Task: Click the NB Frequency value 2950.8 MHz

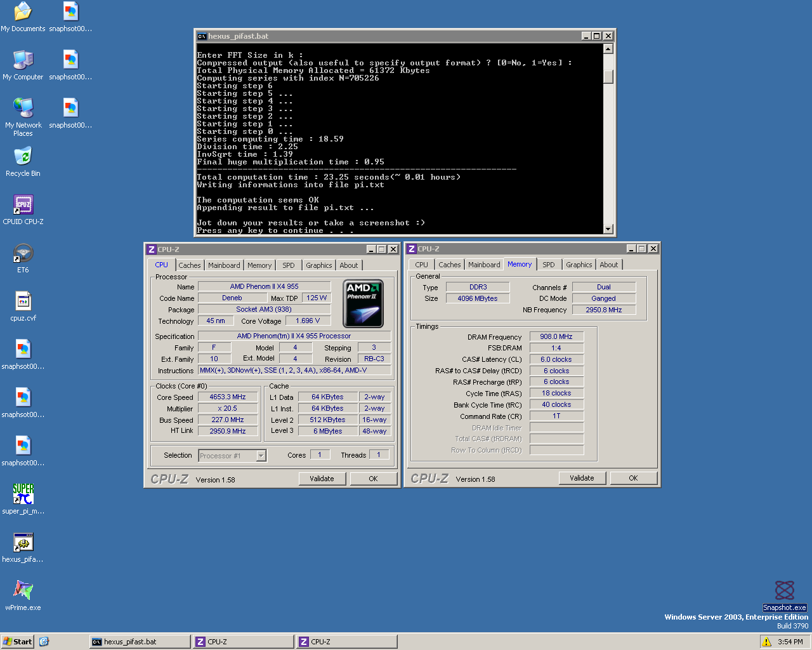Action: pos(604,310)
